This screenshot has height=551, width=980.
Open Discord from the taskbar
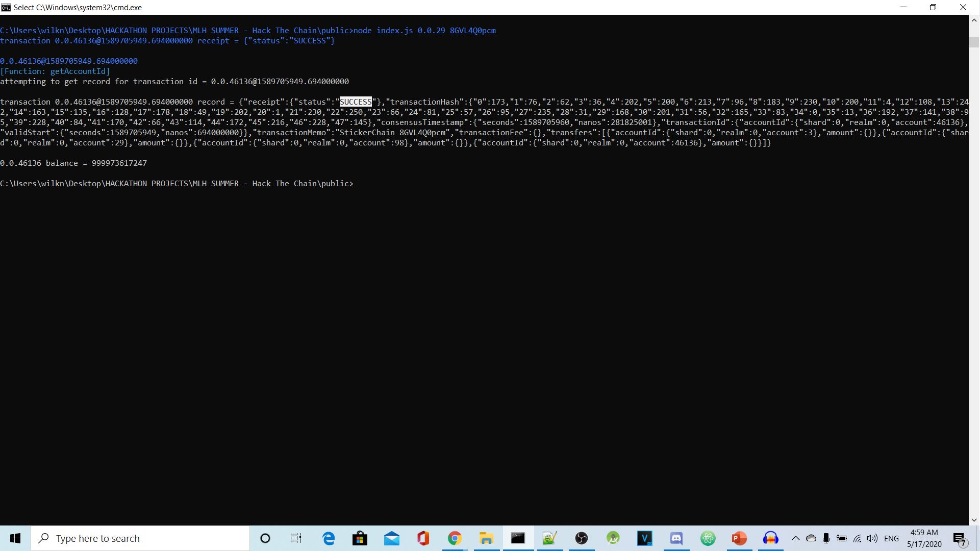click(676, 538)
